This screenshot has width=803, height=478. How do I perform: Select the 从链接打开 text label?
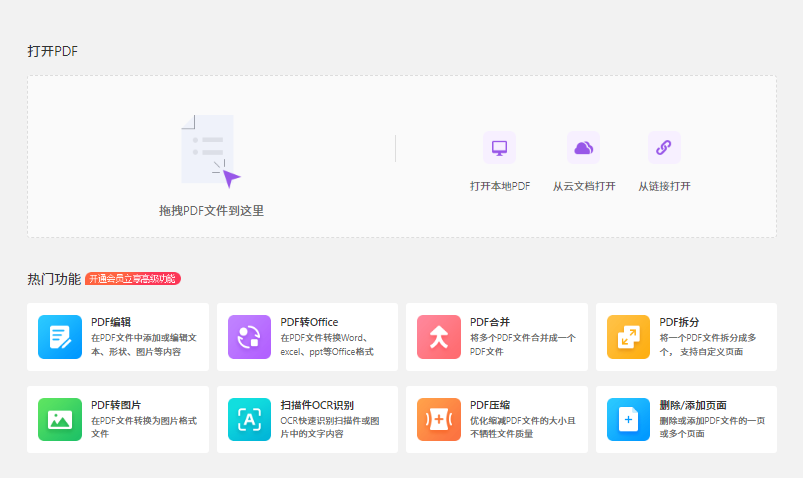point(664,186)
